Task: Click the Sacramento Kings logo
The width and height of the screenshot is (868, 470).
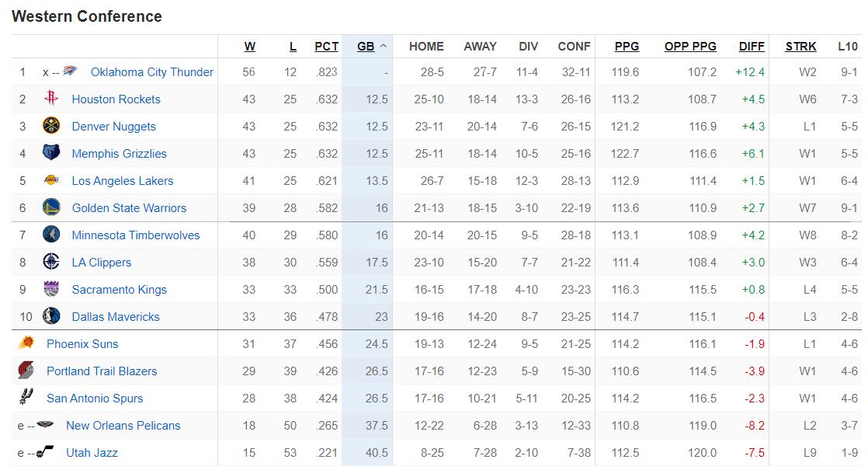Action: coord(51,288)
